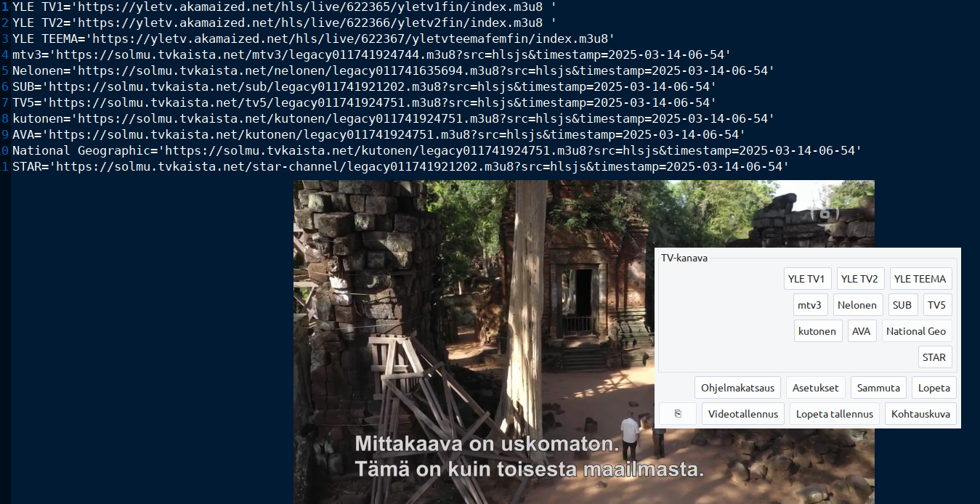Tune to mtv3 channel
Viewport: 980px width, 504px height.
click(809, 305)
